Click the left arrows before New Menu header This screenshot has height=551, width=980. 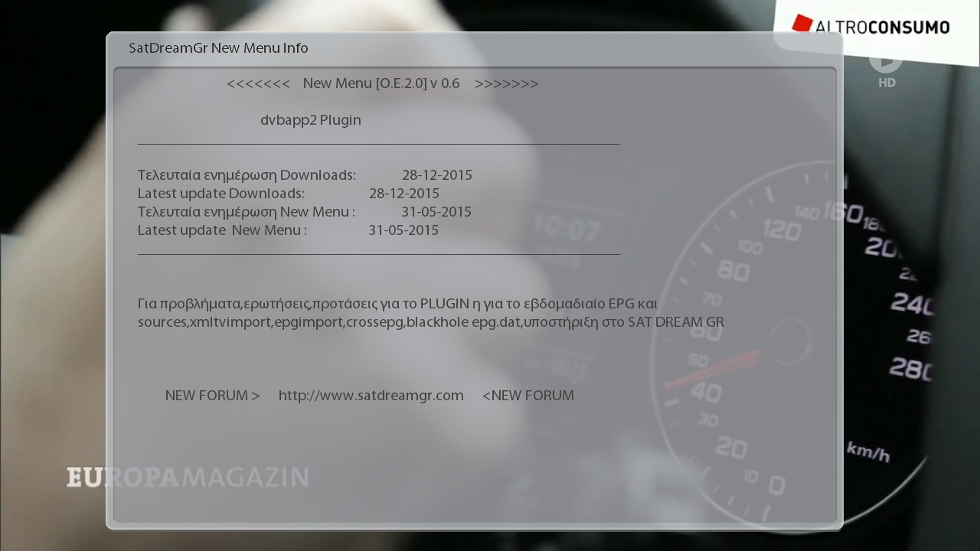pyautogui.click(x=258, y=83)
